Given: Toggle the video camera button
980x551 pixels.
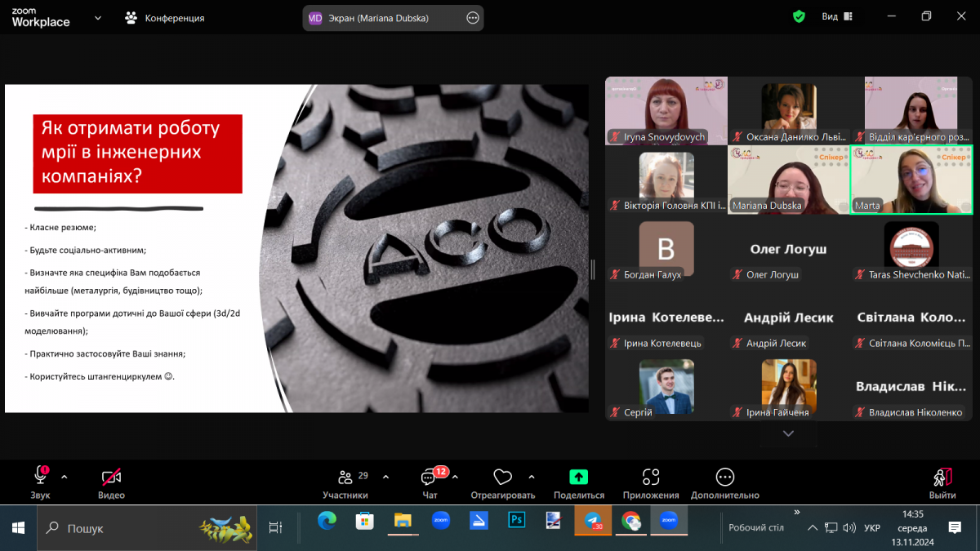Looking at the screenshot, I should tap(111, 478).
